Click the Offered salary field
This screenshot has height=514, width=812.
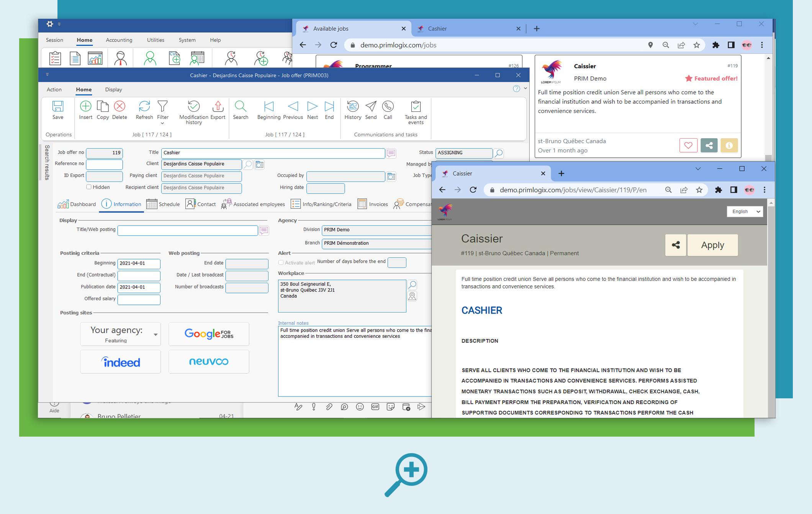click(139, 300)
